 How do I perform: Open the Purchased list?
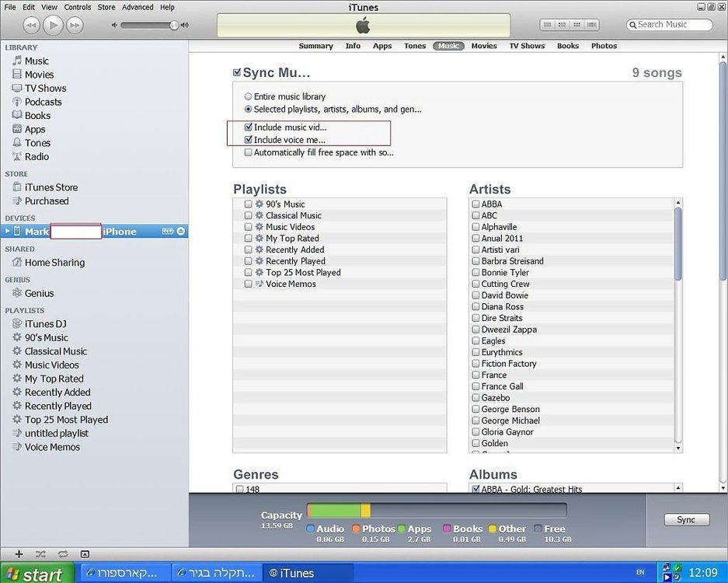pyautogui.click(x=47, y=201)
